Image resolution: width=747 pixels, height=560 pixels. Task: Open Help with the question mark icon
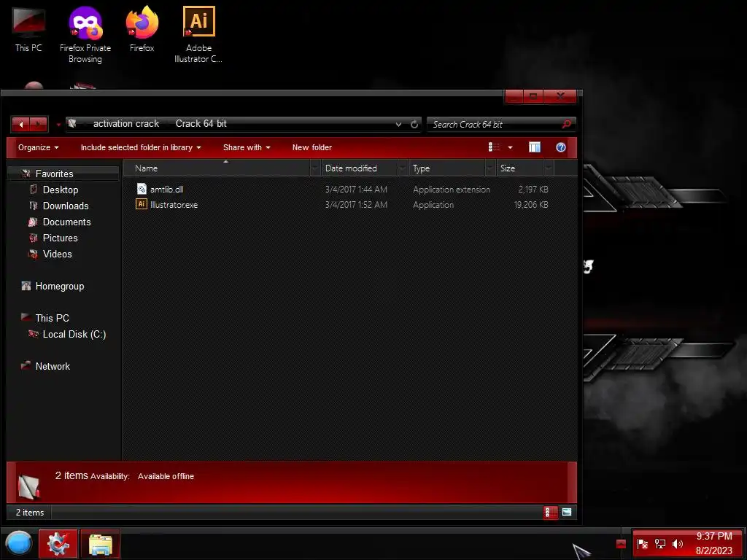pyautogui.click(x=561, y=147)
